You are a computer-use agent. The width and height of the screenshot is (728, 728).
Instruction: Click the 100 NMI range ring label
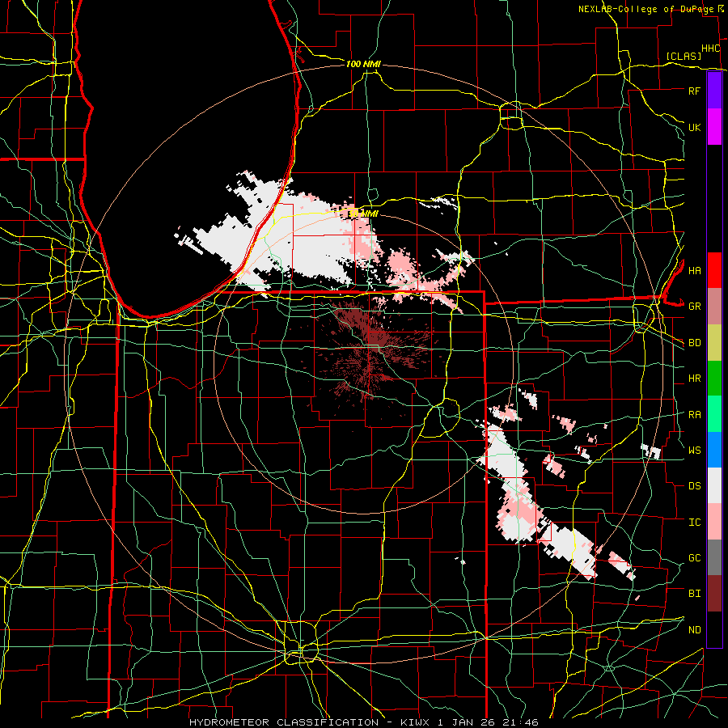click(363, 64)
